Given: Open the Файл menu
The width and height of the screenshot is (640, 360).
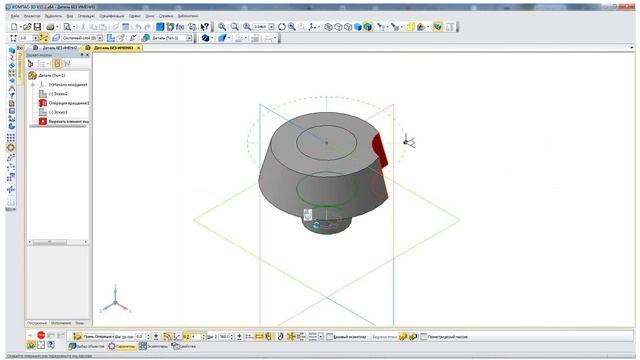Looking at the screenshot, I should pos(15,16).
